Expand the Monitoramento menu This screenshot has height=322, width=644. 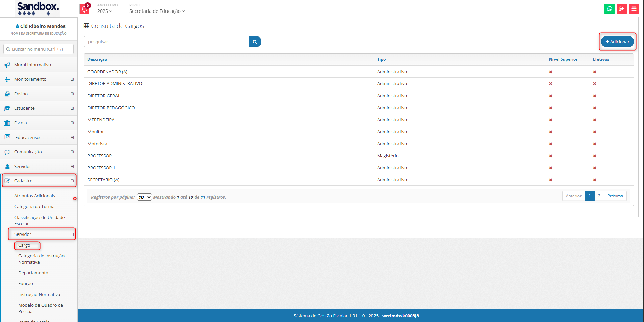pyautogui.click(x=72, y=79)
